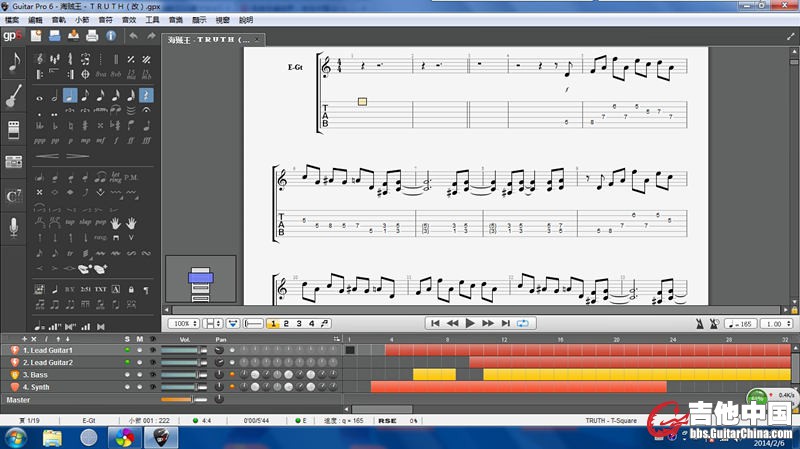Undo last action with the back arrow
The image size is (800, 449).
coord(133,36)
